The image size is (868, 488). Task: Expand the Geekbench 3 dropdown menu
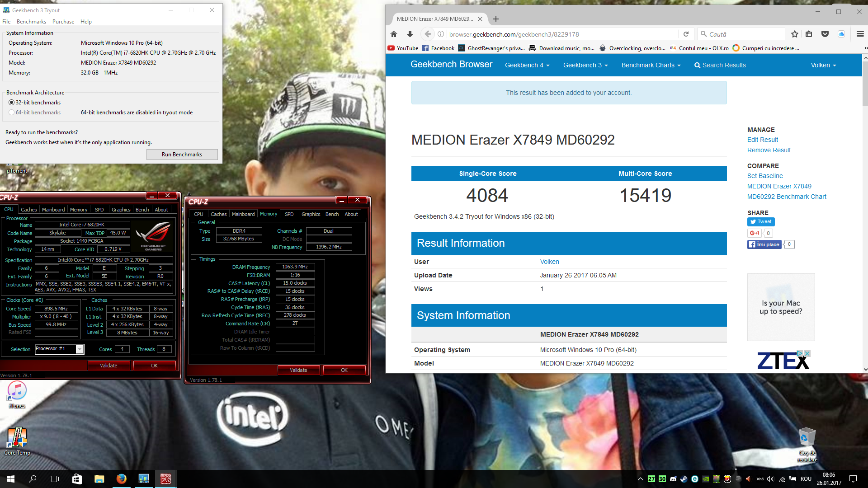585,65
